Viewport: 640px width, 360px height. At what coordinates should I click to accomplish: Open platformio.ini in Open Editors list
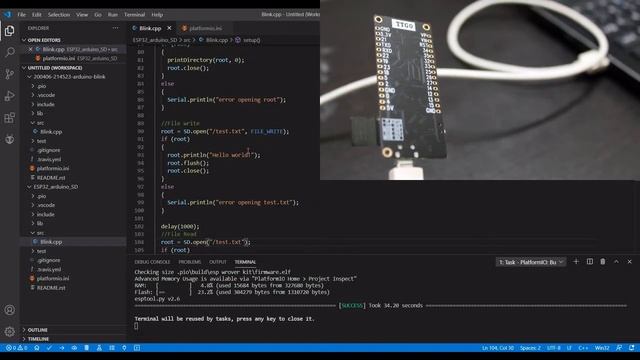[x=73, y=58]
